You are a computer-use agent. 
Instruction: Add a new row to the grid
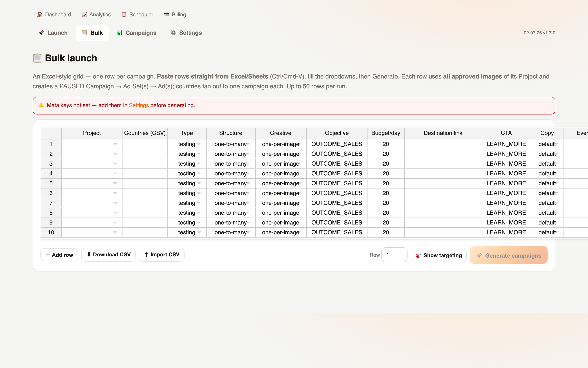click(x=59, y=255)
